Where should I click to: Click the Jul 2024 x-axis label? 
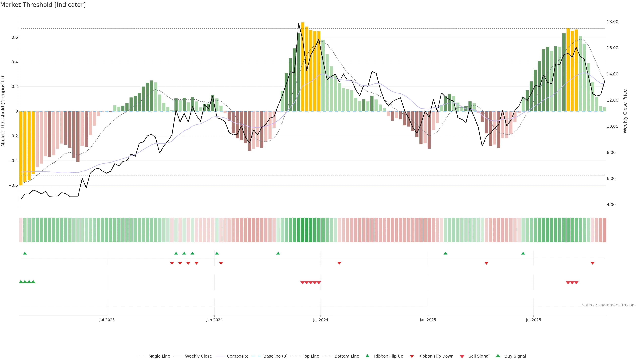[320, 320]
